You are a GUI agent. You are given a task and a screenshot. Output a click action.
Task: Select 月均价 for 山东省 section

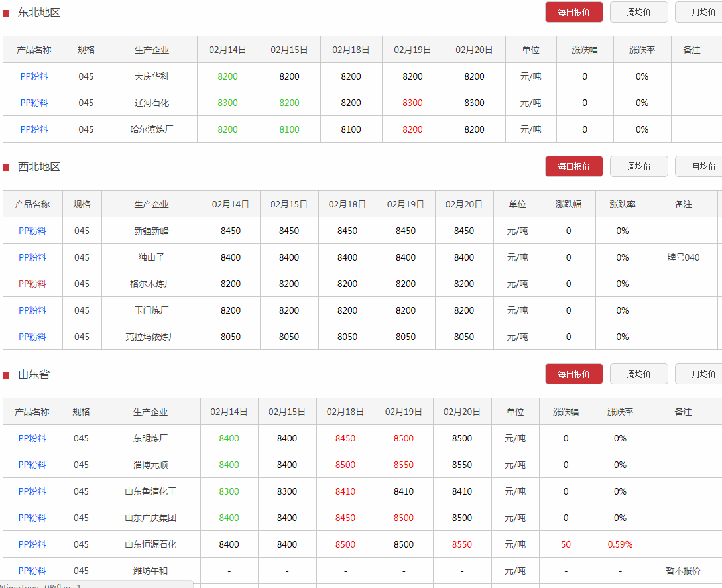pyautogui.click(x=699, y=374)
